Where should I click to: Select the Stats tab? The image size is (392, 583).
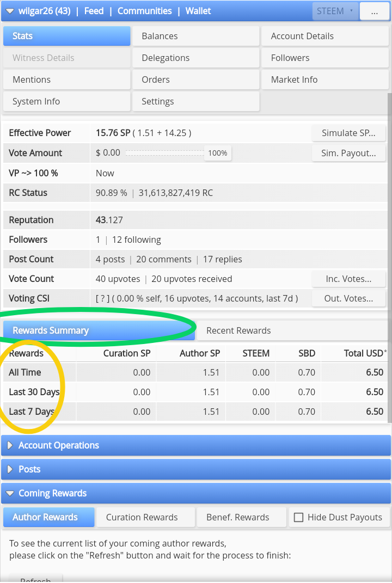(x=67, y=36)
